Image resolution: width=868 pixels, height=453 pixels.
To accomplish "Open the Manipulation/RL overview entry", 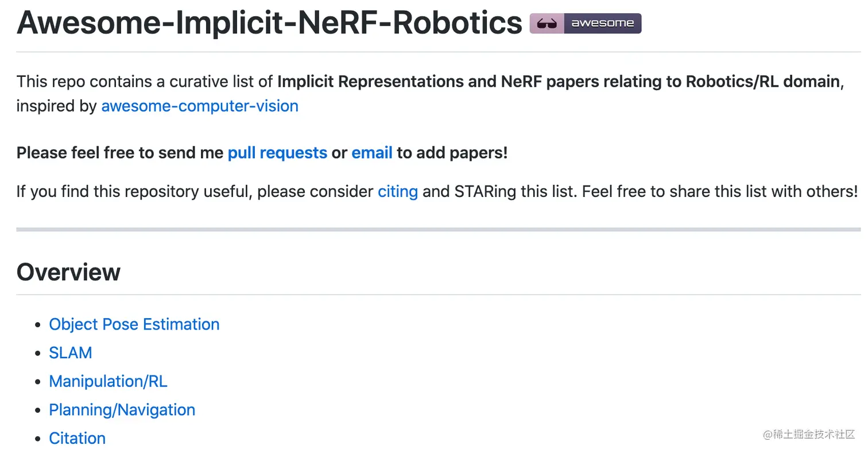I will point(108,381).
